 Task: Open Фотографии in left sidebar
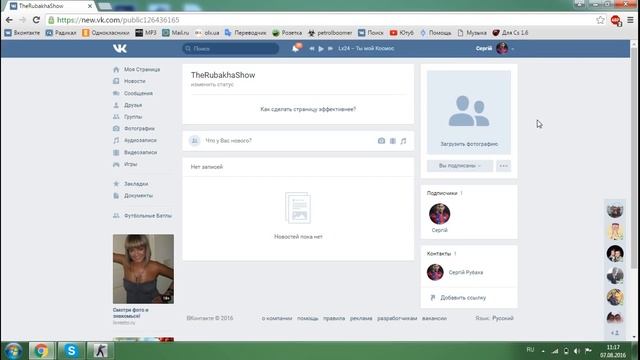point(139,129)
